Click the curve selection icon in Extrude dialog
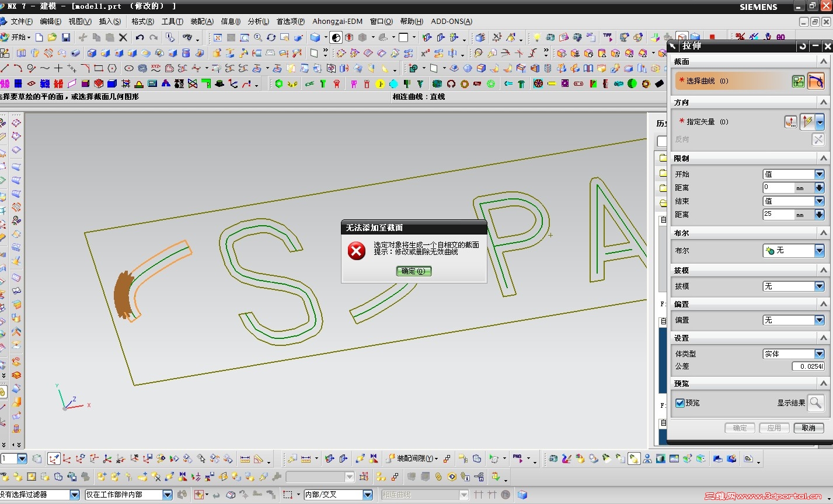Screen dimensions: 833x504 (815, 82)
